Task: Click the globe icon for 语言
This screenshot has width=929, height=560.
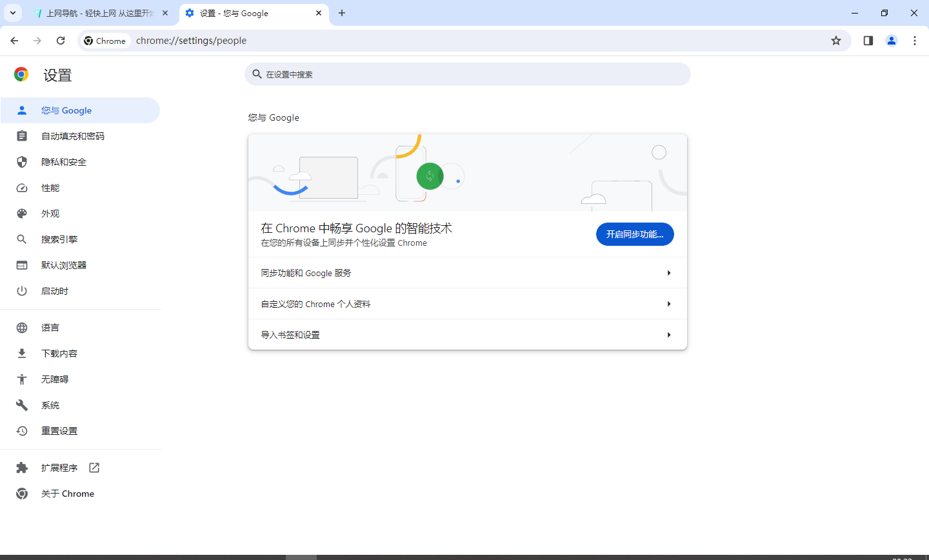Action: (x=22, y=328)
